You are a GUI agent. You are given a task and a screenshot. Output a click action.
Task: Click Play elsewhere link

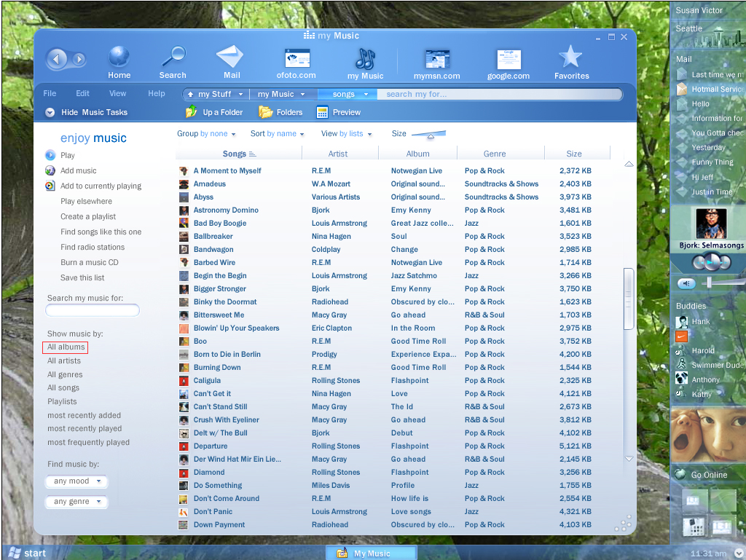tap(86, 201)
